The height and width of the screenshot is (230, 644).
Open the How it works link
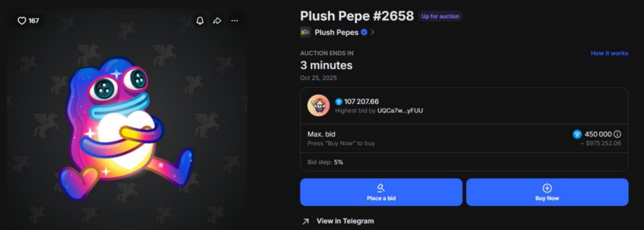click(609, 53)
